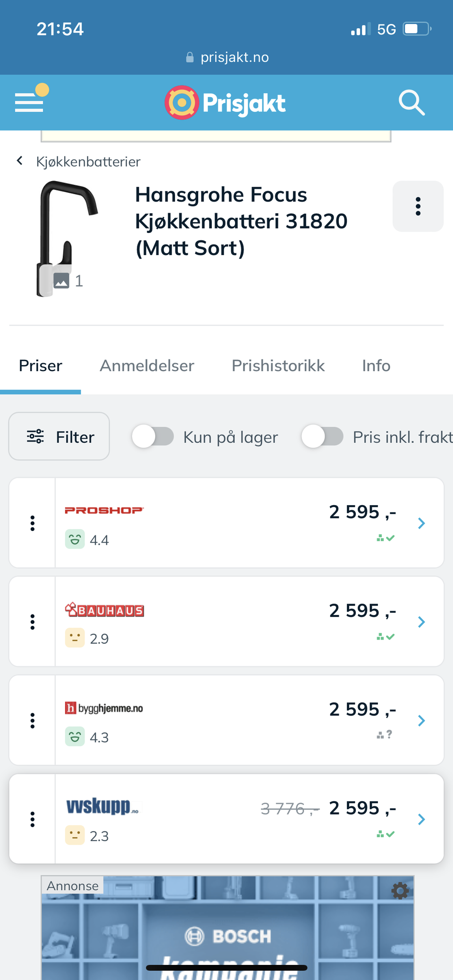The width and height of the screenshot is (453, 980).
Task: Tap the search magnifier icon
Action: point(411,102)
